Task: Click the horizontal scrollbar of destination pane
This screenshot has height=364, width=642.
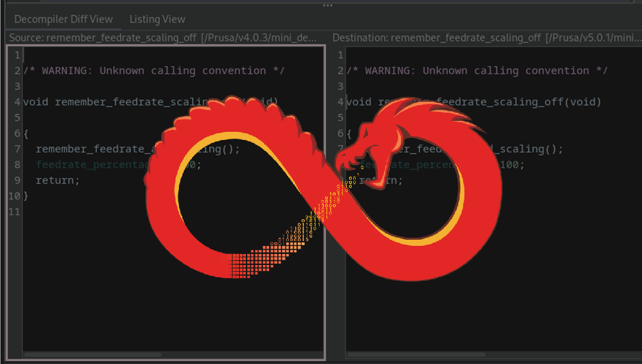Action: coord(416,354)
